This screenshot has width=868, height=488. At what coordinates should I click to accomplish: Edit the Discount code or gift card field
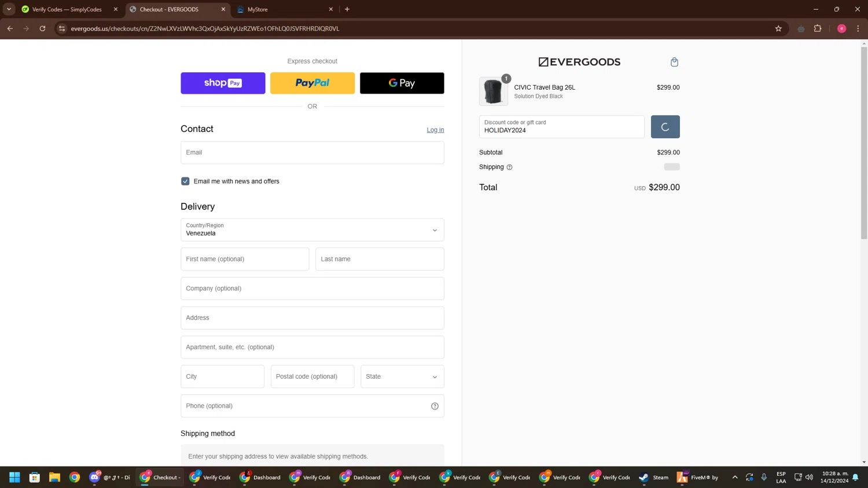(561, 127)
